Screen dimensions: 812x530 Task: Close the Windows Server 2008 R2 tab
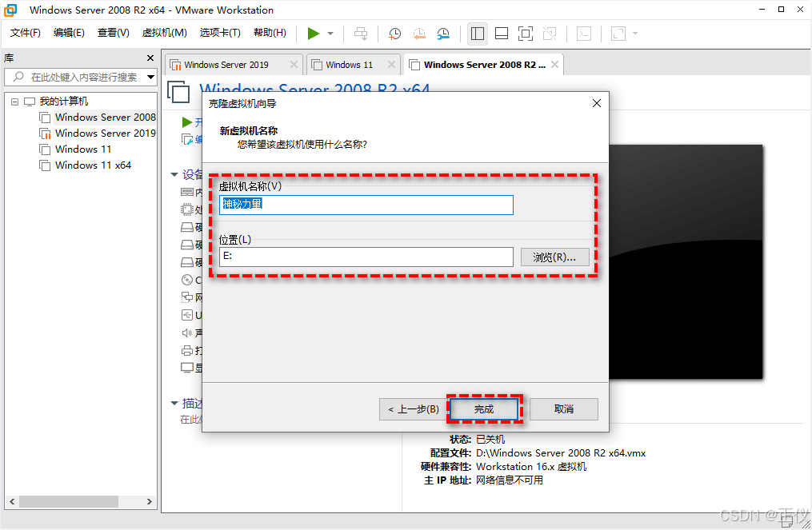554,64
